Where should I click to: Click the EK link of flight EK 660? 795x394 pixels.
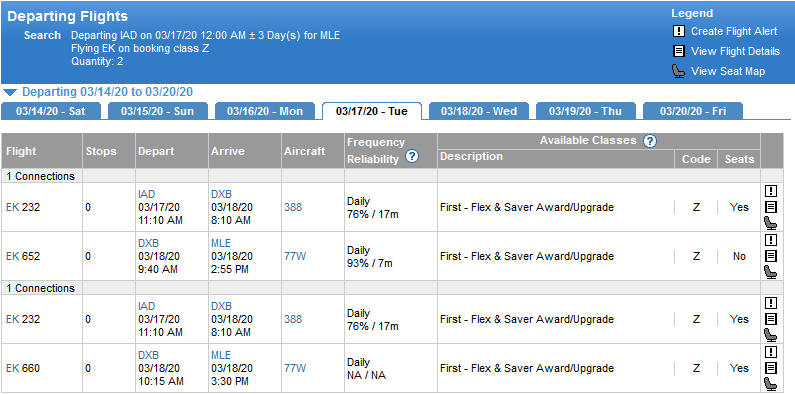pos(12,368)
